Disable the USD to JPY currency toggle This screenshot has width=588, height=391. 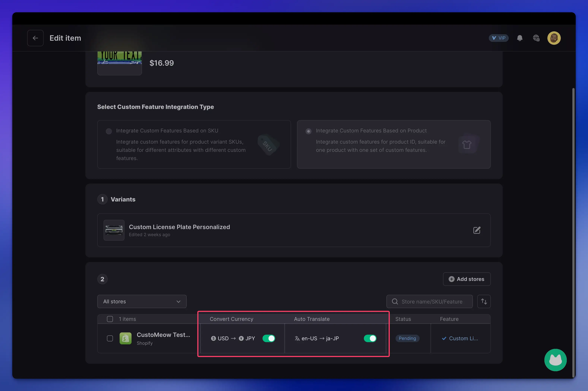click(x=269, y=338)
